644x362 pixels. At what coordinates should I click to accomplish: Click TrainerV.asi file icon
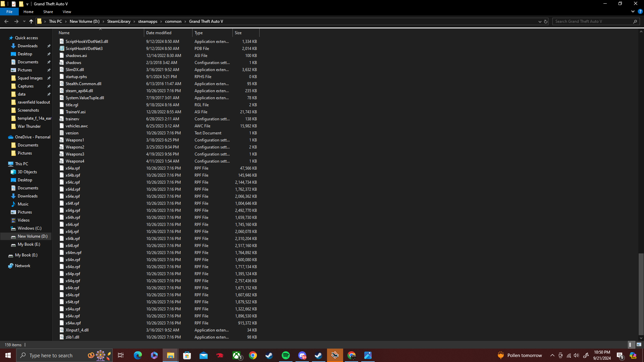[x=62, y=112]
